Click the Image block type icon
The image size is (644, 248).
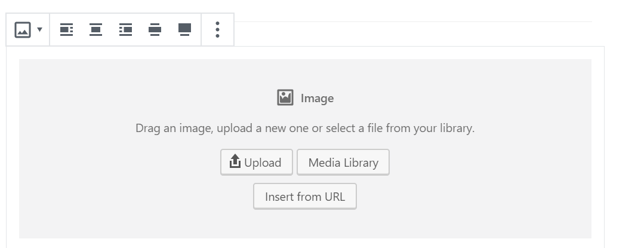pyautogui.click(x=23, y=30)
